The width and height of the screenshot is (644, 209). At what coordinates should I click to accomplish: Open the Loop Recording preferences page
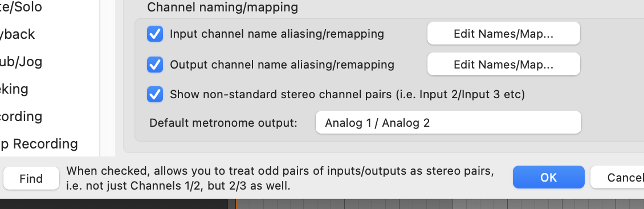click(39, 143)
